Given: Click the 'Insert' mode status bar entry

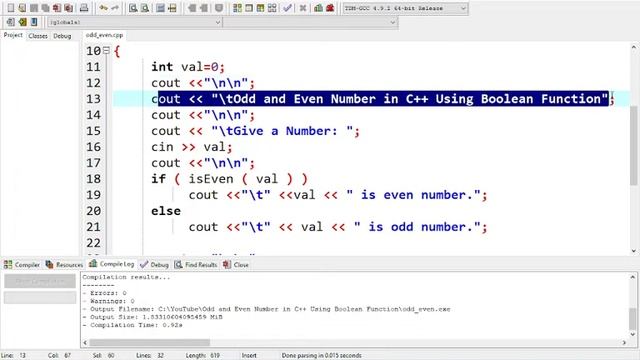Looking at the screenshot, I should (x=249, y=356).
